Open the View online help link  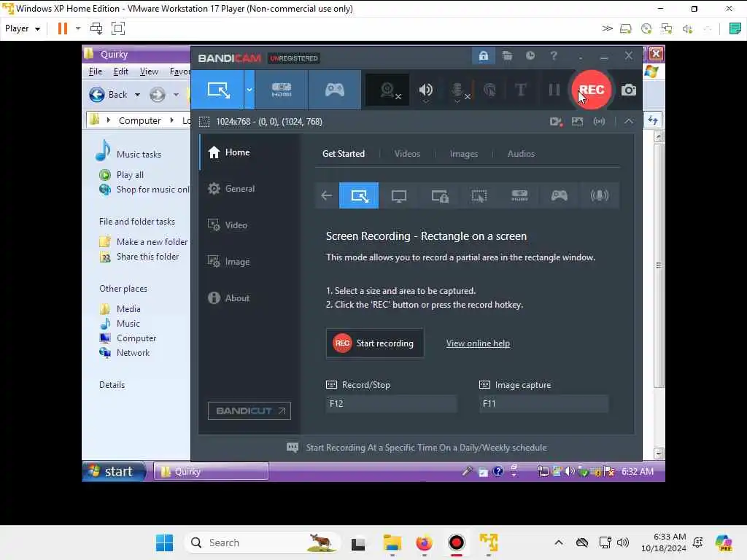(478, 343)
